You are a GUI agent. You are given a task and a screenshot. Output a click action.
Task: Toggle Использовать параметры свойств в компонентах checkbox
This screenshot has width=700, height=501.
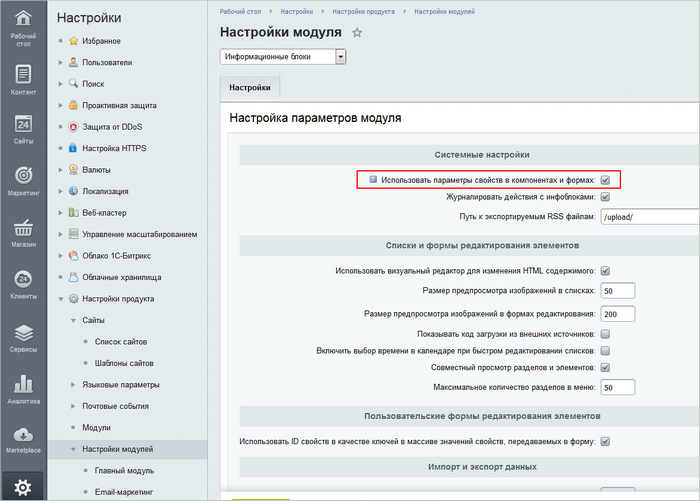pyautogui.click(x=605, y=180)
